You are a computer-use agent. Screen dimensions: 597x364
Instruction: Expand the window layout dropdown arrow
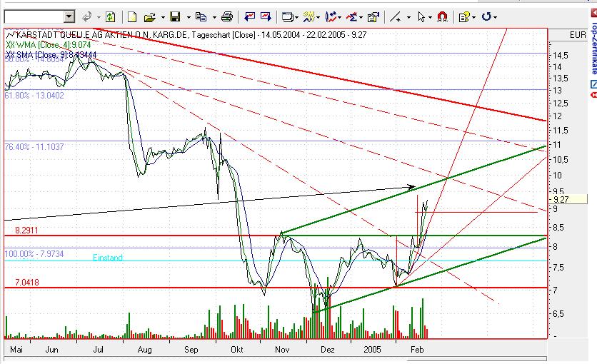[296, 17]
